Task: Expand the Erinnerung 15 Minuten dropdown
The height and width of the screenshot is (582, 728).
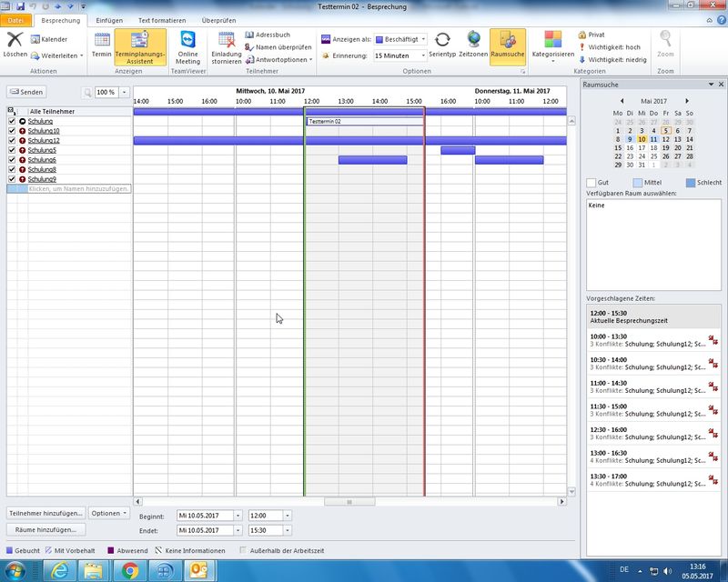Action: (421, 55)
